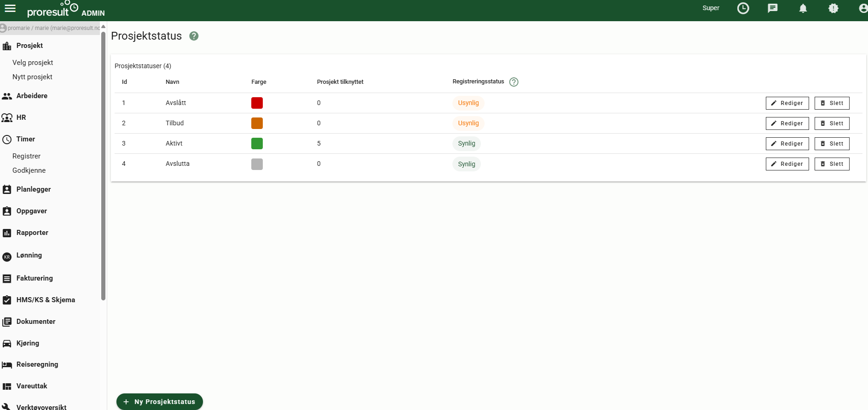Click the alert badge icon in header
This screenshot has width=868, height=410.
coord(833,8)
